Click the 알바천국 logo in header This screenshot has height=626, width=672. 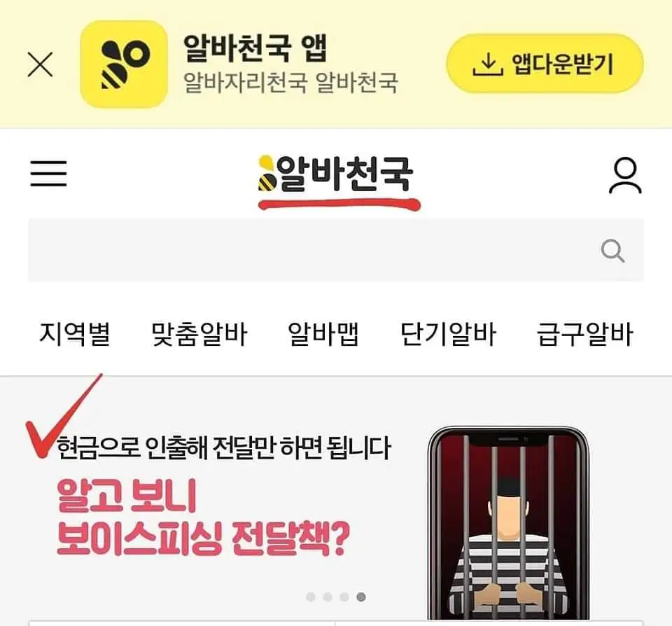(335, 174)
